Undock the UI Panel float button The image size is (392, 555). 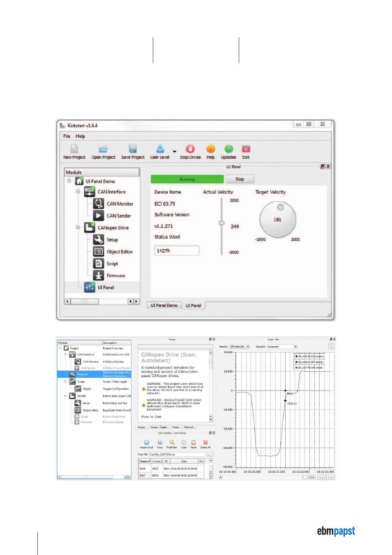323,166
